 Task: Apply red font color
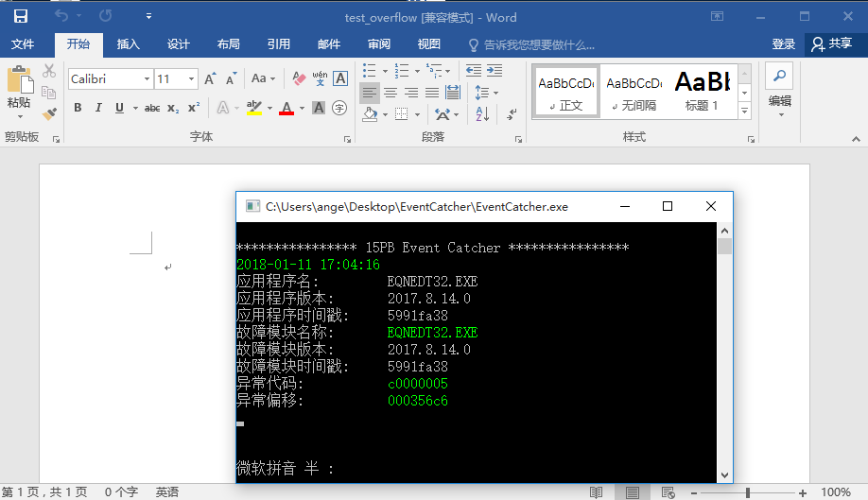pyautogui.click(x=286, y=108)
